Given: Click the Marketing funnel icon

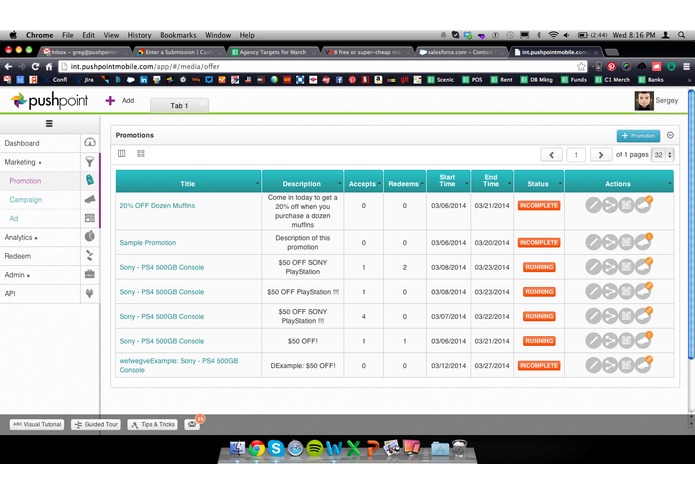Looking at the screenshot, I should click(90, 161).
